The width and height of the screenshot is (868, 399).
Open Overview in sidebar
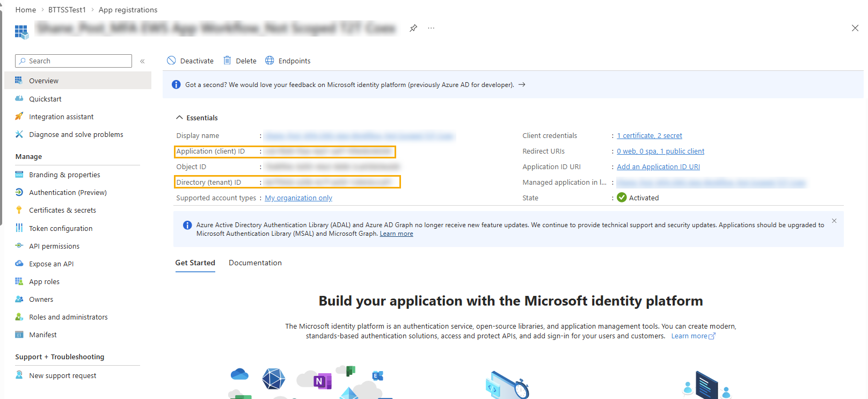(x=78, y=81)
